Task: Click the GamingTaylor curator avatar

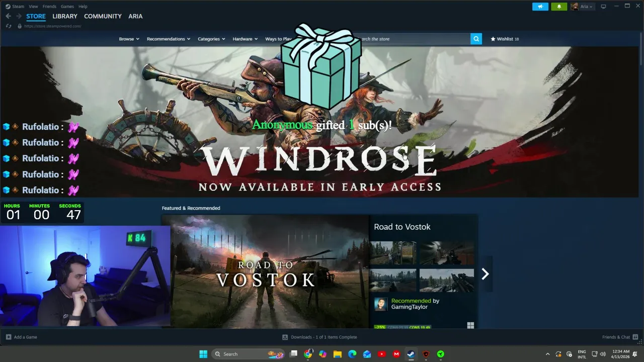Action: point(381,304)
